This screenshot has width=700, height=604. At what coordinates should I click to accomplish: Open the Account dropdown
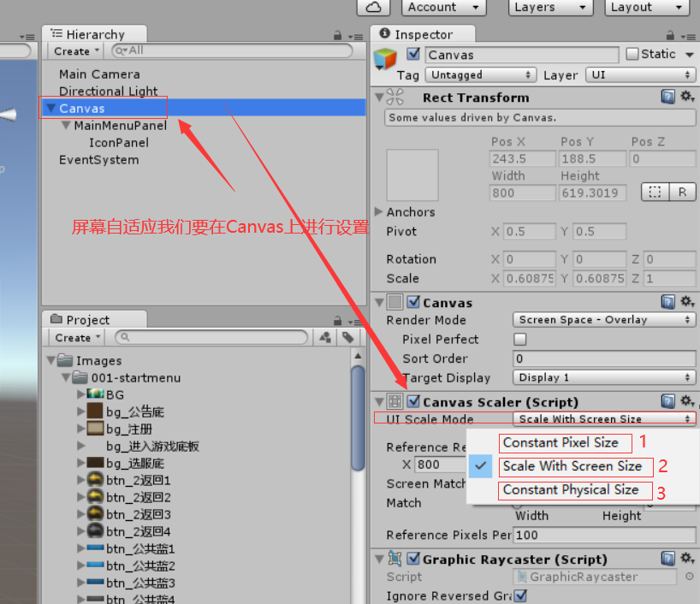[443, 7]
